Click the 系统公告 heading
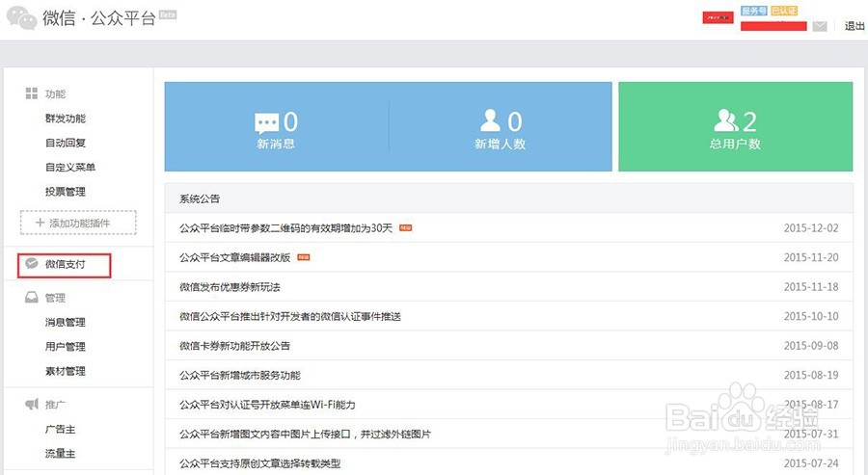This screenshot has height=475, width=868. (200, 198)
